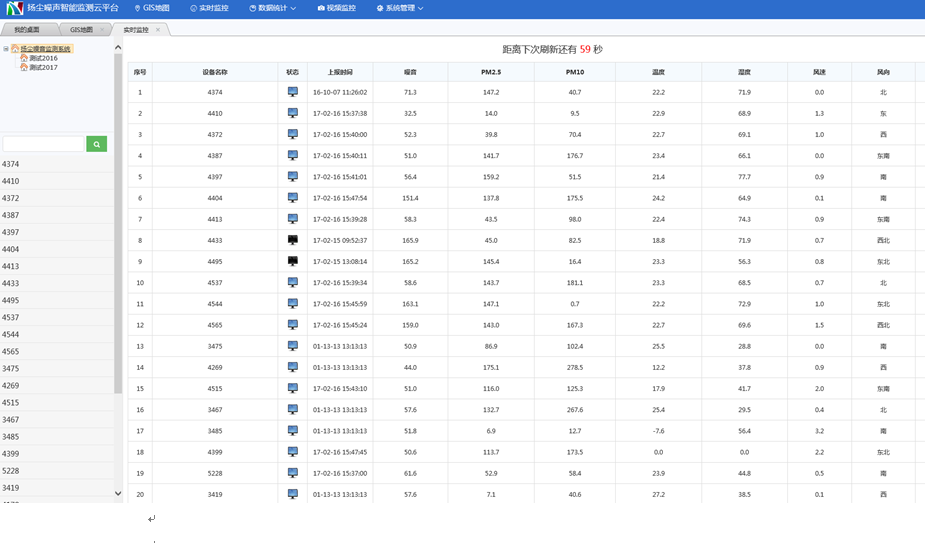Click the green search button

point(96,145)
